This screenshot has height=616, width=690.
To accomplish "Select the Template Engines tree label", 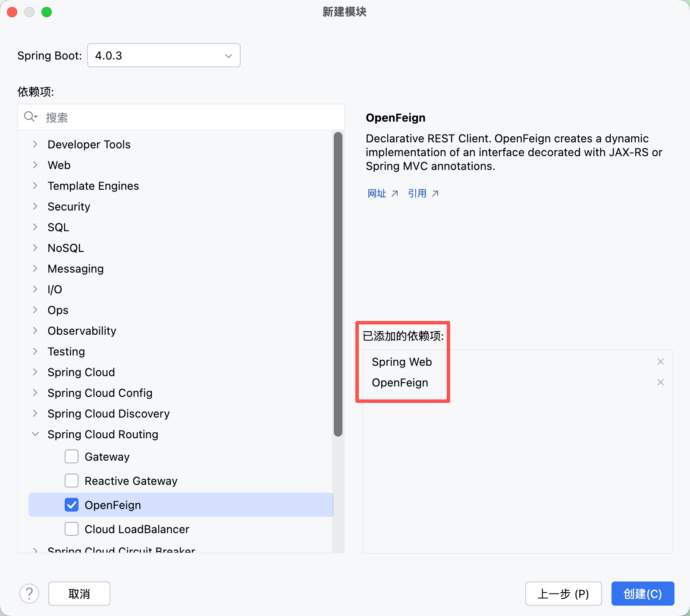I will coord(93,185).
